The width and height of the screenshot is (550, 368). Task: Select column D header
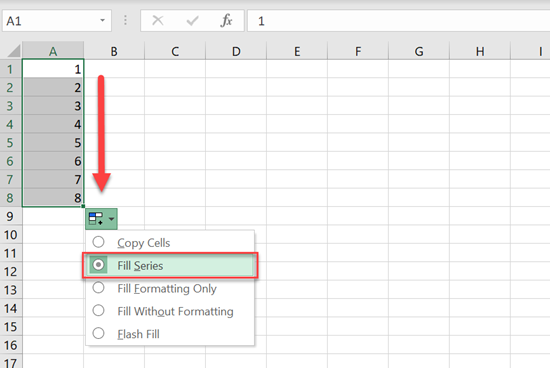tap(236, 51)
